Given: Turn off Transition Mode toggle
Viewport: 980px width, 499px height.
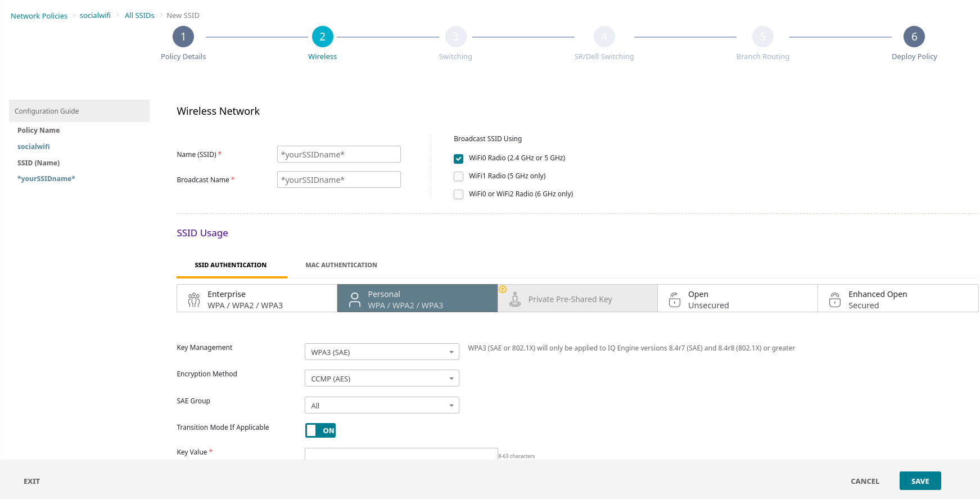Looking at the screenshot, I should click(320, 430).
